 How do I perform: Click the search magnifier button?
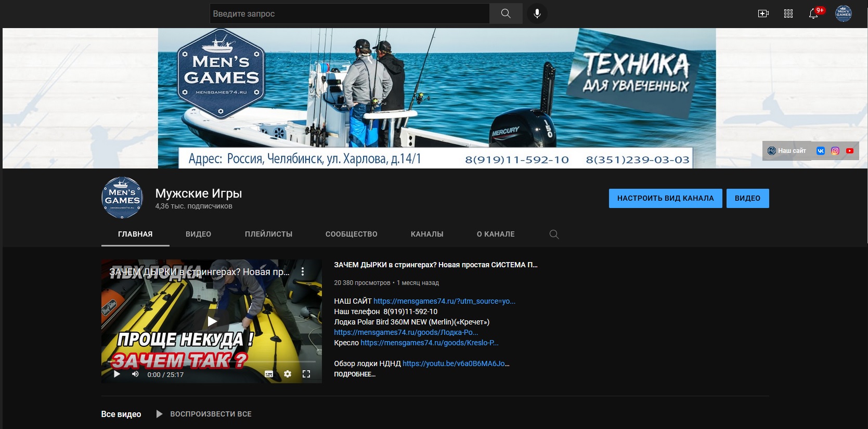point(506,14)
